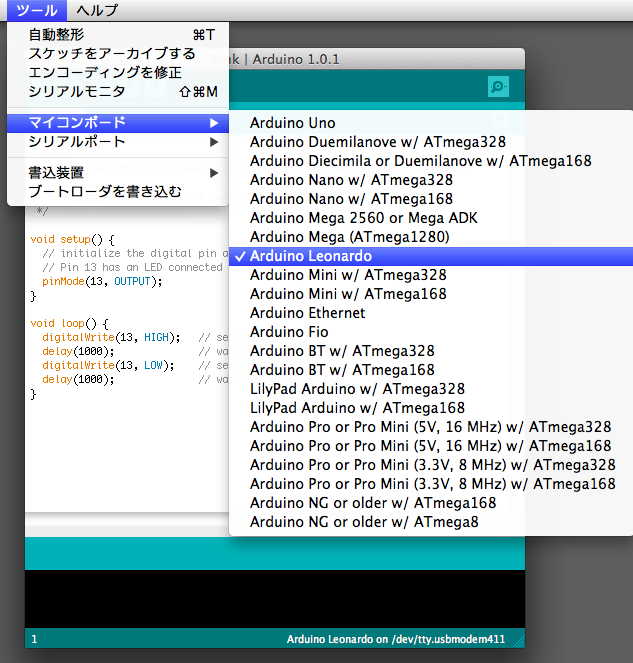Image resolution: width=633 pixels, height=663 pixels.
Task: Select ブートローダを書き込む menu item
Action: point(118,192)
